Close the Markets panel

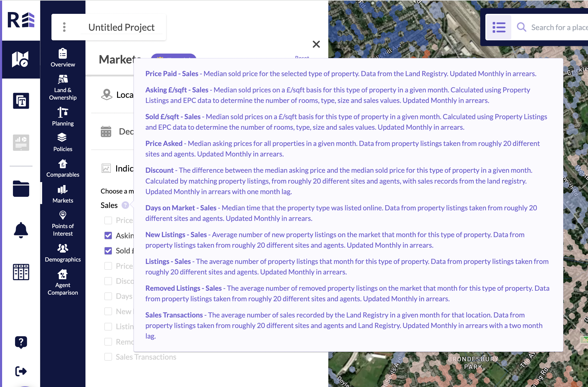pos(316,44)
